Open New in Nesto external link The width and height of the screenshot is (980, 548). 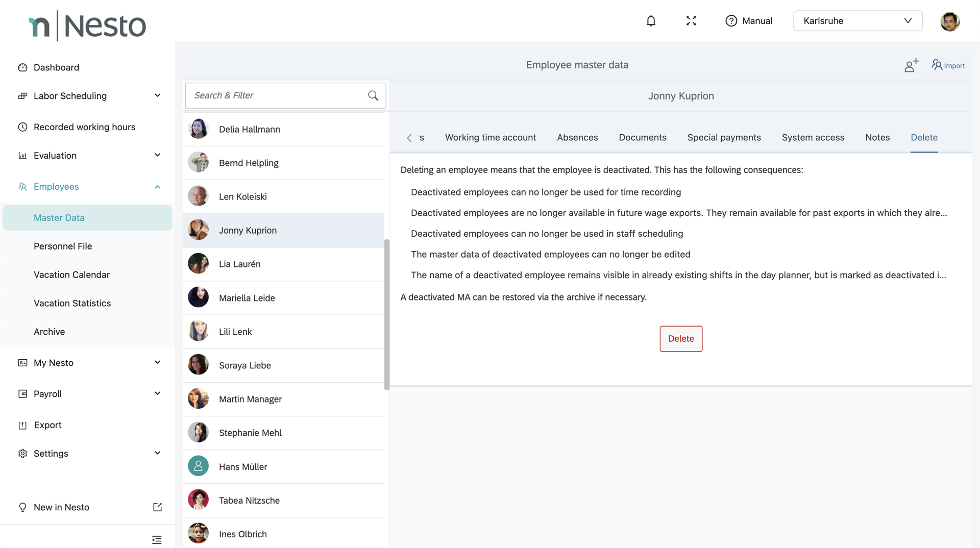coord(157,507)
